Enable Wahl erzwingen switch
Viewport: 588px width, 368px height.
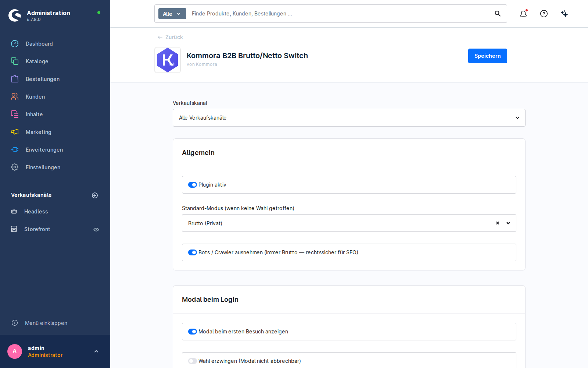(x=193, y=361)
